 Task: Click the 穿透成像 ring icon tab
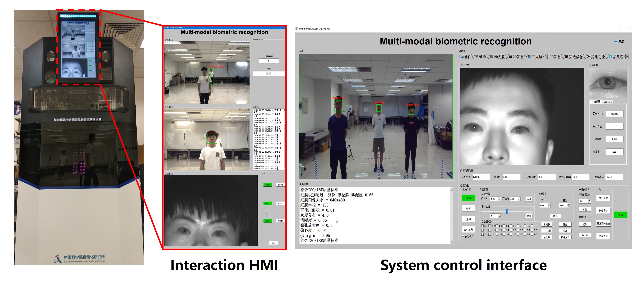[x=567, y=57]
